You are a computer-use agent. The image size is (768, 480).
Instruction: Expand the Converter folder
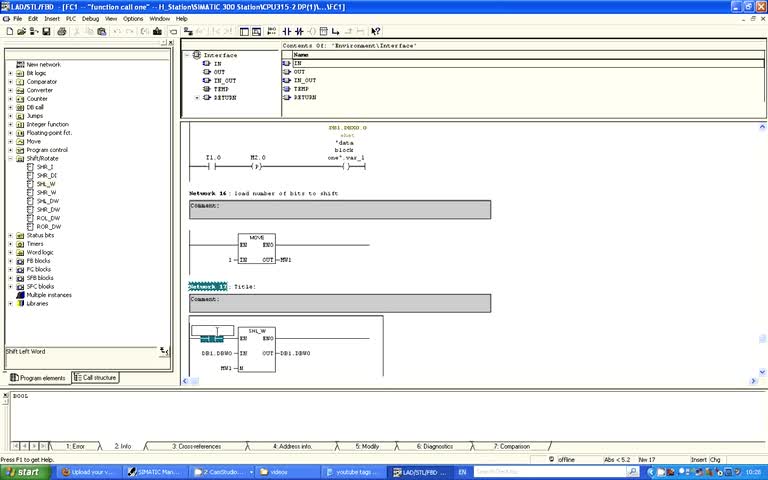tap(10, 90)
